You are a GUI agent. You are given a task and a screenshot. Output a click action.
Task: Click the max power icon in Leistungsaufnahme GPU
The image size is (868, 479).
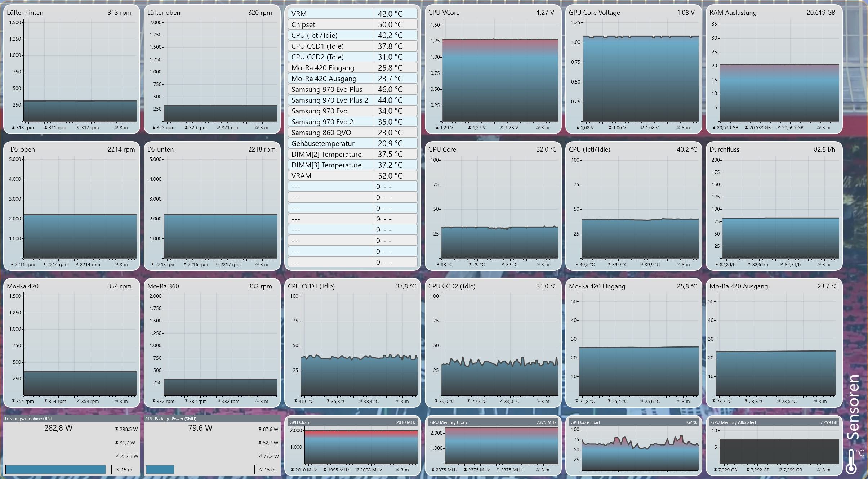pyautogui.click(x=117, y=429)
